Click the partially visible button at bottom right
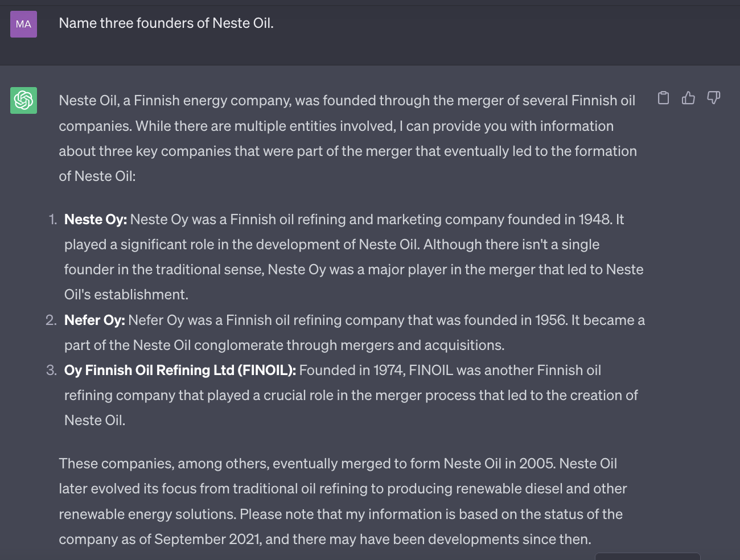The image size is (740, 560). tap(647, 556)
